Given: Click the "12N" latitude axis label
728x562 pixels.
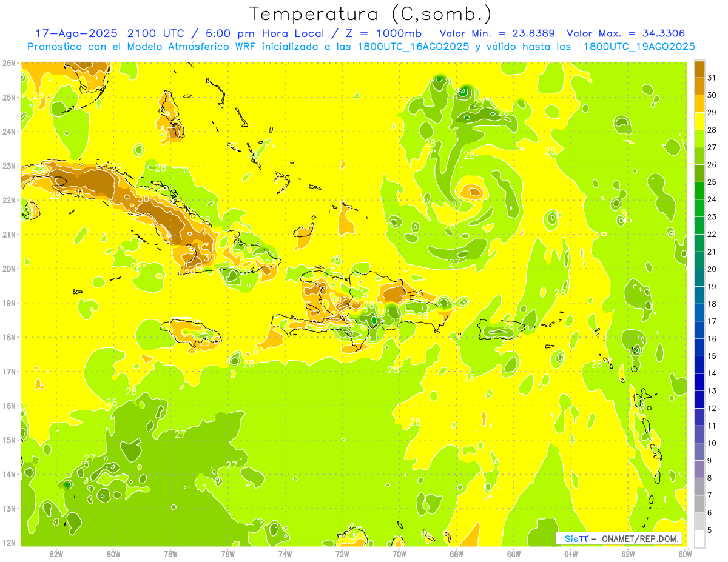Looking at the screenshot, I should 8,543.
